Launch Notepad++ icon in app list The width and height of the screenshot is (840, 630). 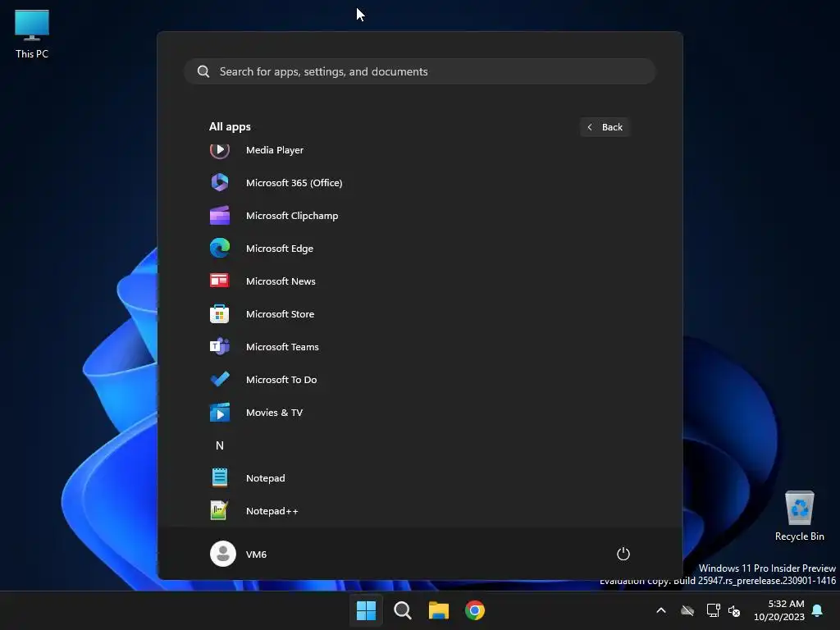click(x=220, y=510)
